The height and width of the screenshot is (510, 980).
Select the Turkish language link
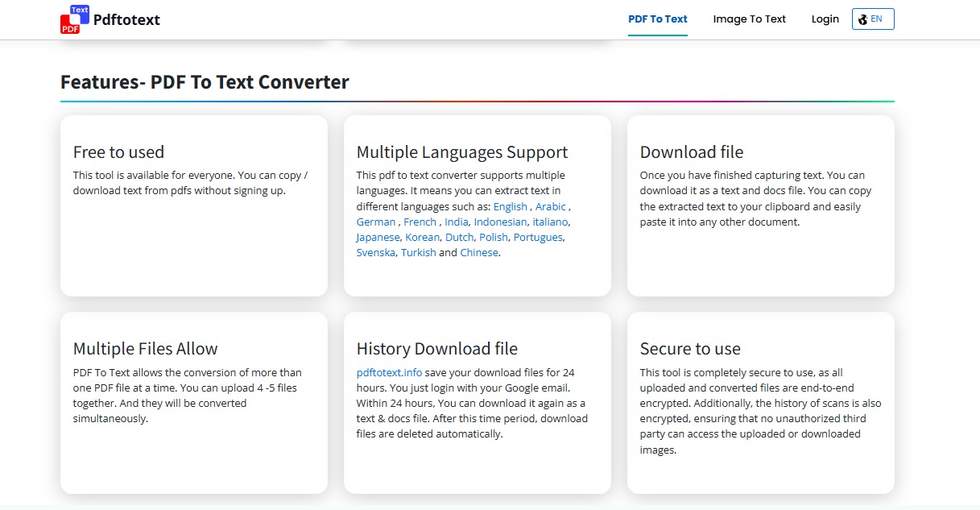[418, 253]
